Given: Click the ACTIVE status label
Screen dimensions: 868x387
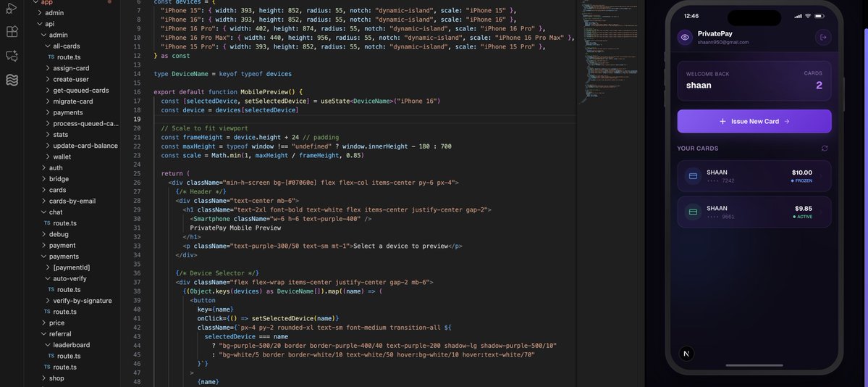Looking at the screenshot, I should click(x=804, y=217).
